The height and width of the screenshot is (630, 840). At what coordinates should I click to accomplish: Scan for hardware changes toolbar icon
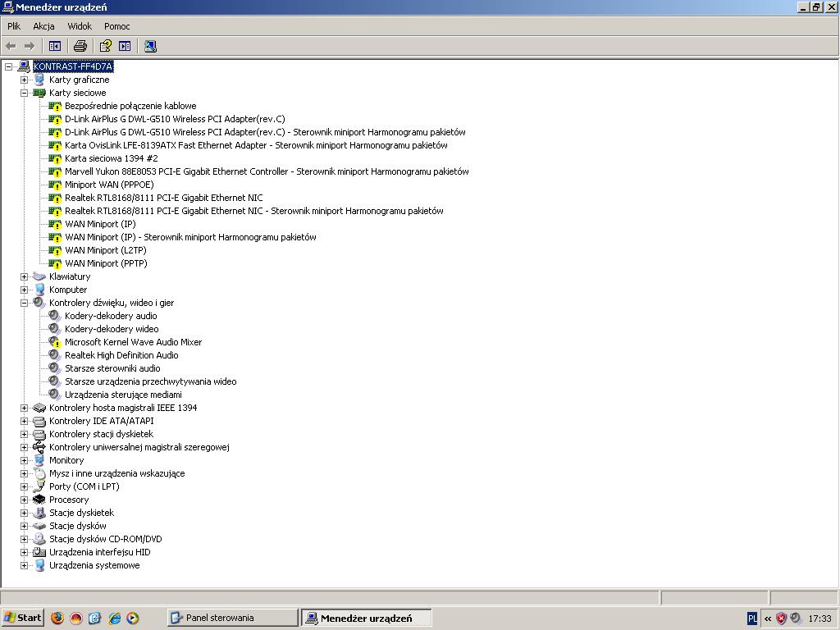[151, 46]
